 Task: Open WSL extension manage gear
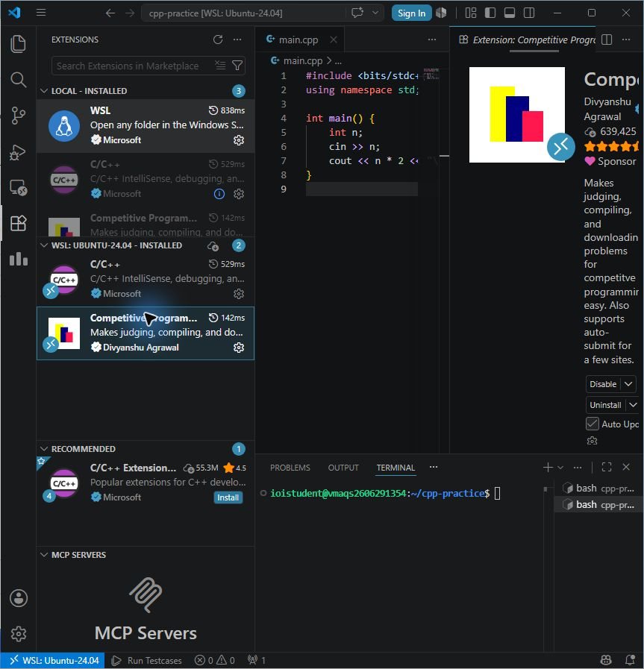(x=239, y=140)
